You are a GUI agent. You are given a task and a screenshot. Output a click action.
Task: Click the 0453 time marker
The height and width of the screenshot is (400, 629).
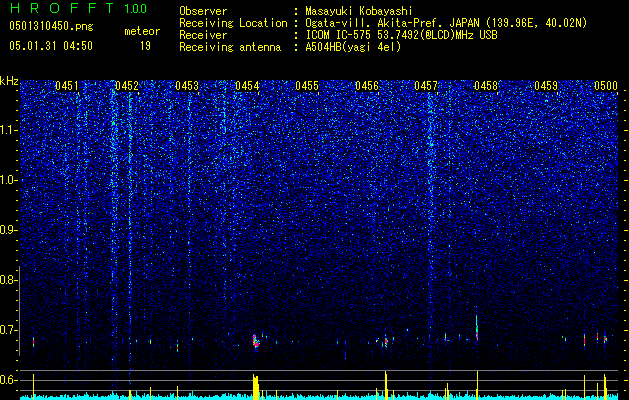pos(187,86)
